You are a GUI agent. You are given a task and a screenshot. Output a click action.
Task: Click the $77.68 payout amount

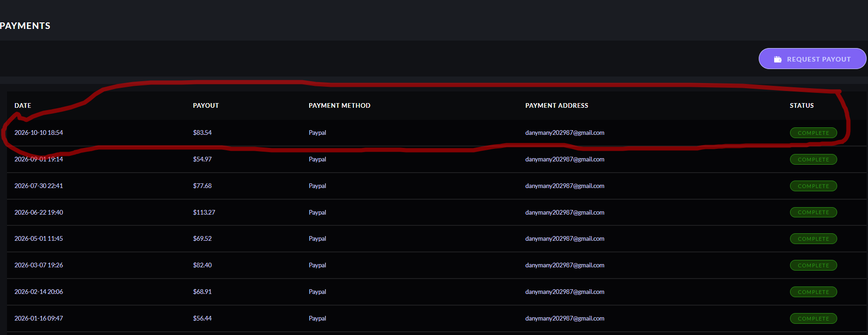point(202,186)
